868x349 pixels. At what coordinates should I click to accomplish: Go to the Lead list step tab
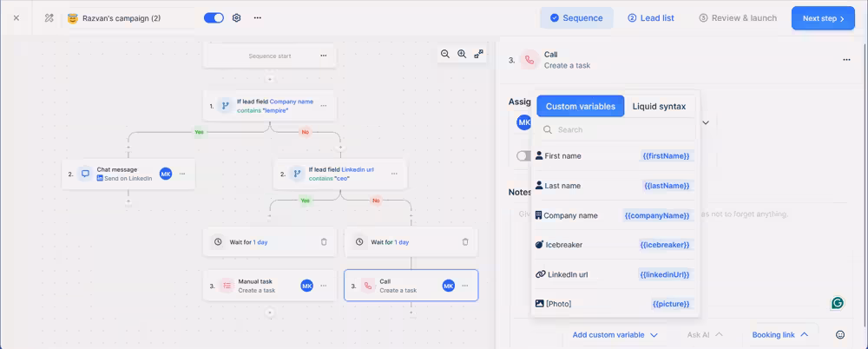[650, 18]
